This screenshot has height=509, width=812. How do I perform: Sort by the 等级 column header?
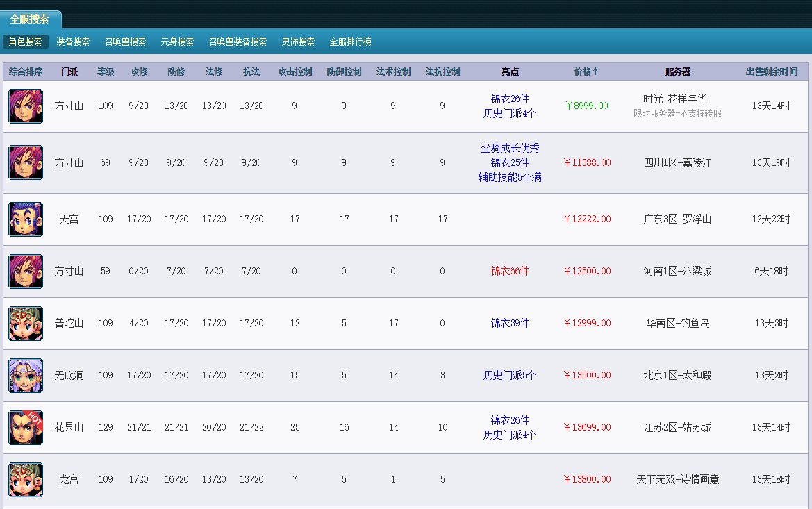click(106, 72)
